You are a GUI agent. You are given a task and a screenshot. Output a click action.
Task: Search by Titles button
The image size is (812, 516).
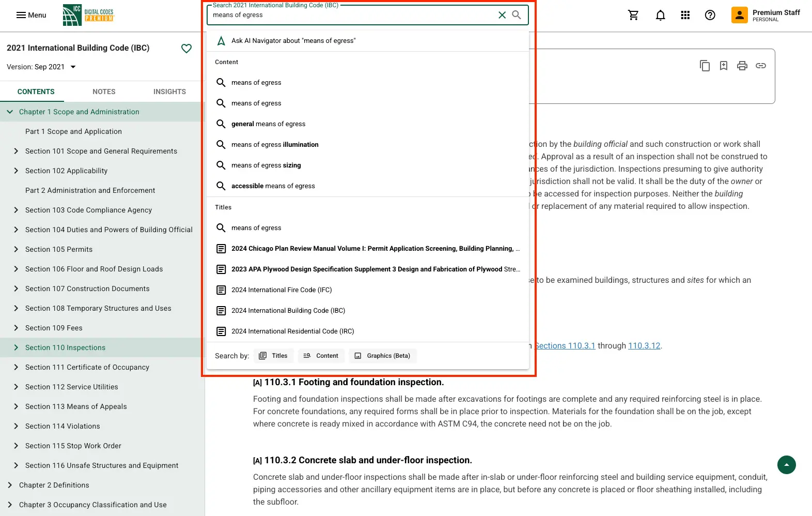coord(273,356)
